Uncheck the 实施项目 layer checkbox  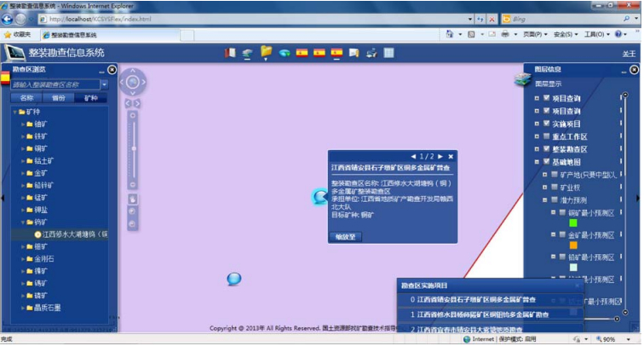click(545, 124)
